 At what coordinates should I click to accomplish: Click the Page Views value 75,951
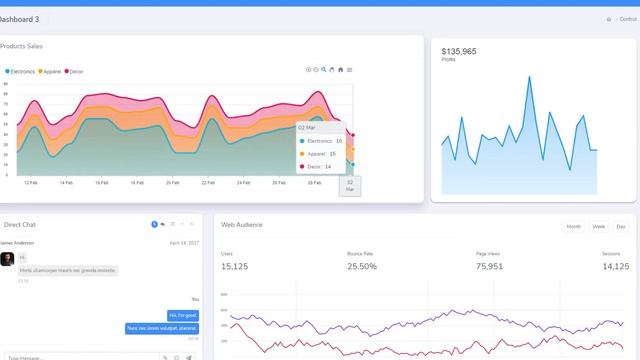pyautogui.click(x=489, y=267)
